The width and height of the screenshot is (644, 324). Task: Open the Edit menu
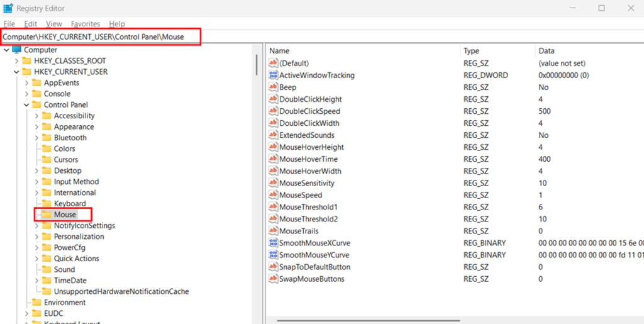pyautogui.click(x=31, y=24)
